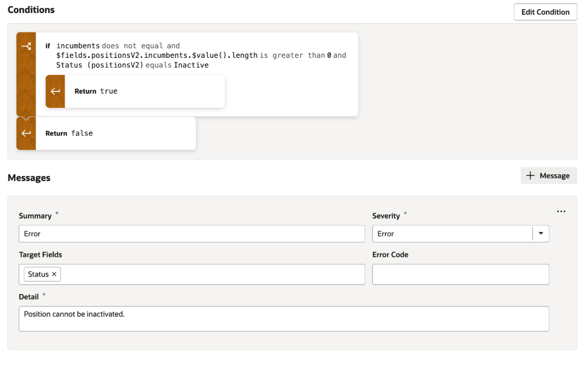Screen dimensions: 588x365
Task: Click the Detail text area
Action: pyautogui.click(x=284, y=318)
